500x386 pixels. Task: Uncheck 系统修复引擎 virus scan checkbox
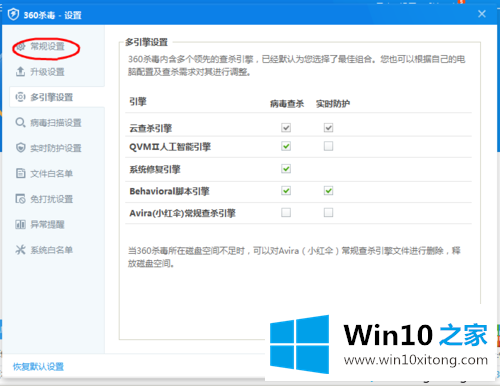pyautogui.click(x=286, y=169)
